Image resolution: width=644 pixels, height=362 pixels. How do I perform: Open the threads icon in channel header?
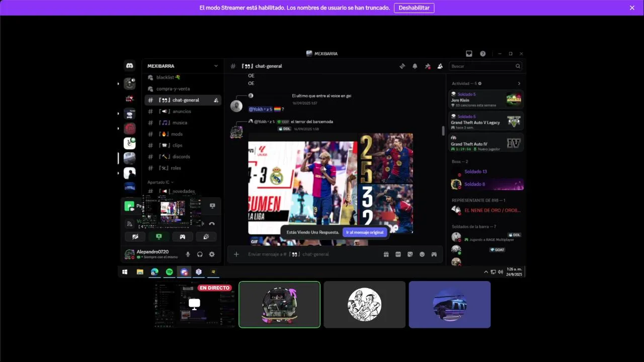402,66
